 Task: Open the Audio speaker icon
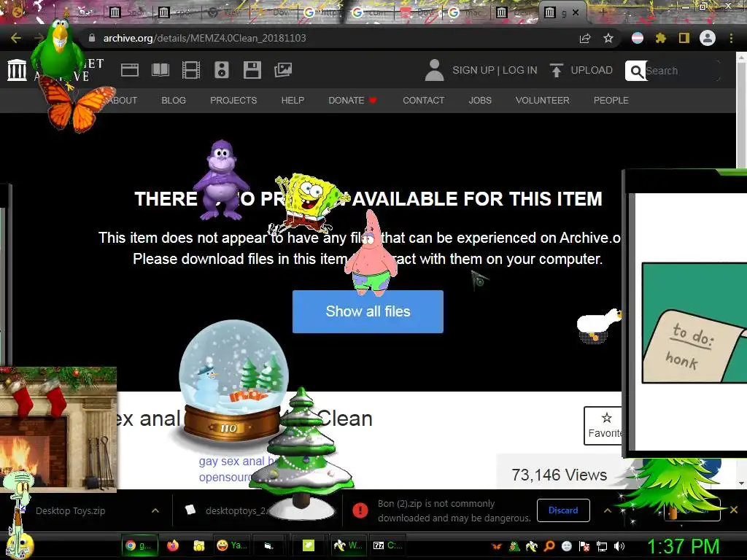[222, 70]
